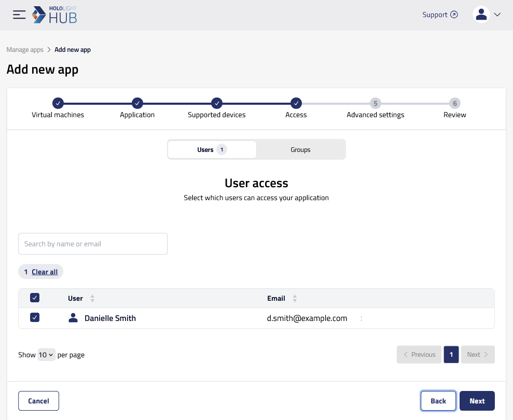Click the Clear all link
Viewport: 513px width, 420px height.
[x=45, y=272]
